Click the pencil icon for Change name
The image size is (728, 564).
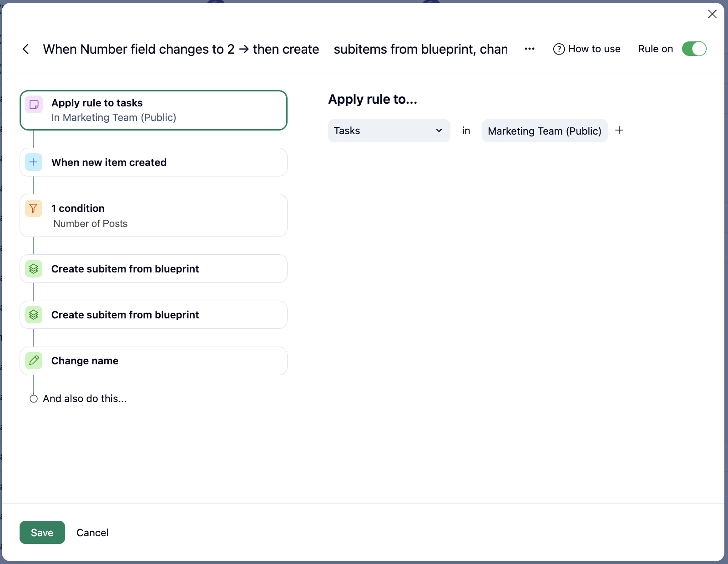tap(34, 361)
